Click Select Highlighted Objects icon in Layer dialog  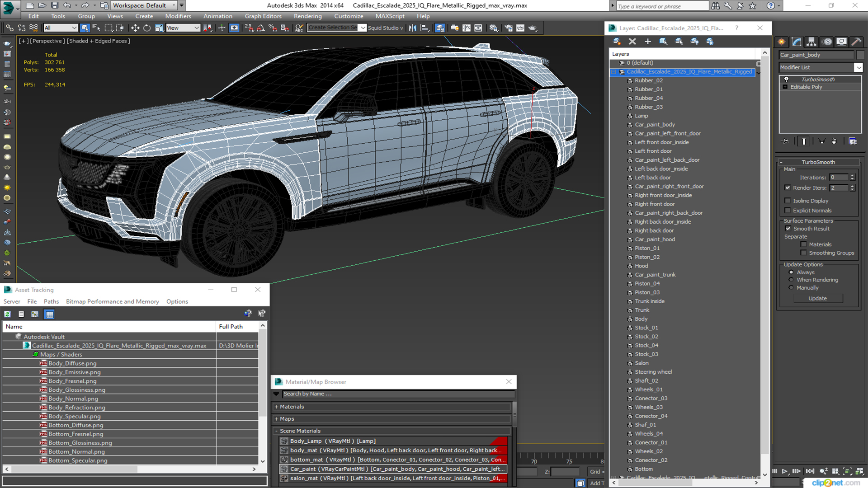click(x=663, y=41)
